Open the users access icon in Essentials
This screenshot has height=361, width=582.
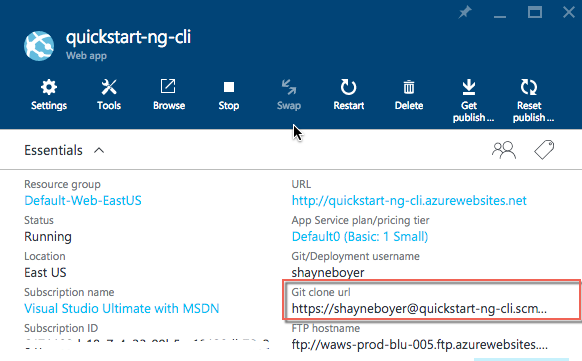click(504, 150)
